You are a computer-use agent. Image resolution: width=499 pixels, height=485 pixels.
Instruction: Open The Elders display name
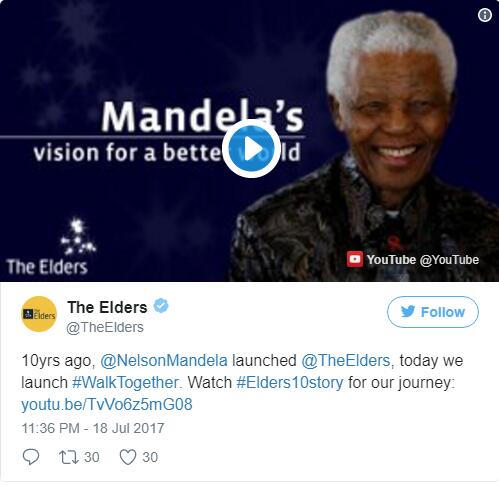(x=107, y=307)
